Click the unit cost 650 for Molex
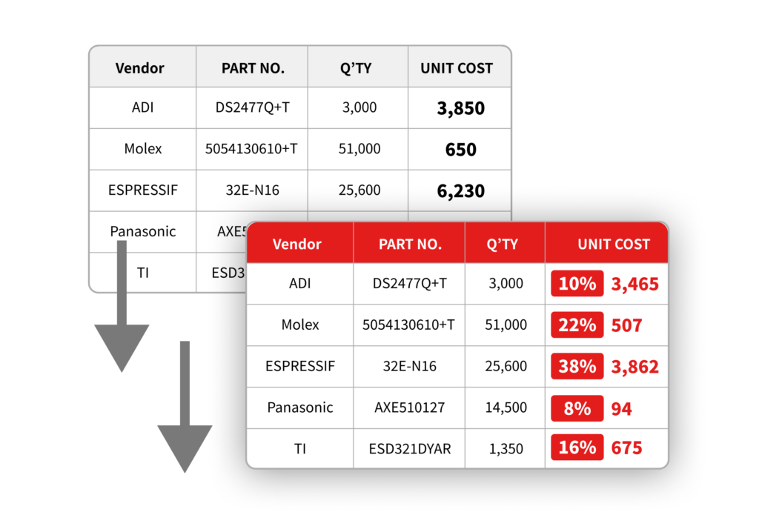The image size is (759, 532). click(x=460, y=149)
